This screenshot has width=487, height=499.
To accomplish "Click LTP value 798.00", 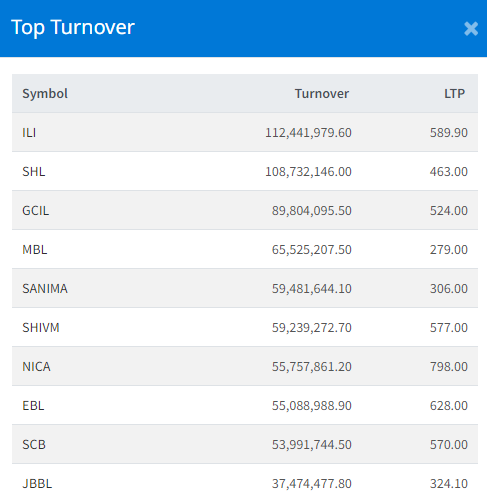I will (449, 367).
